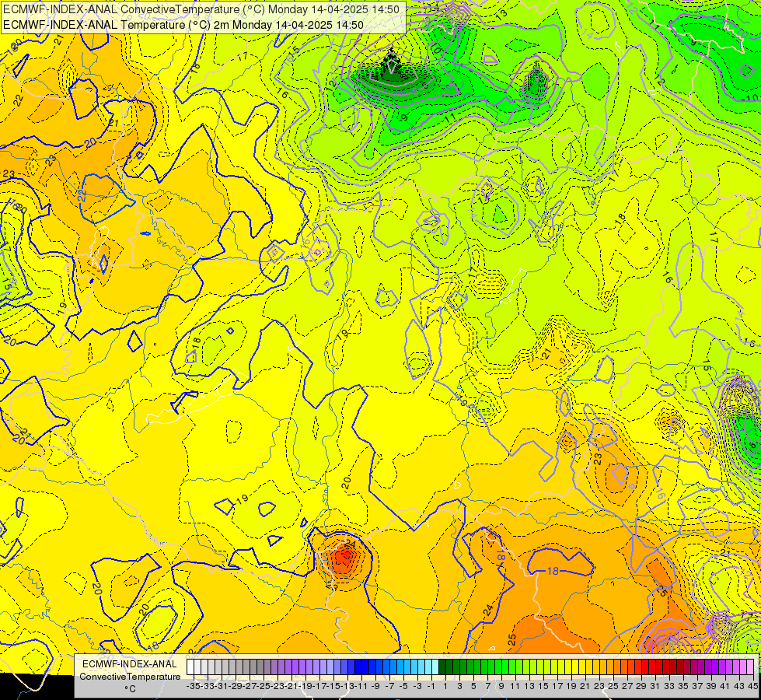This screenshot has width=761, height=700.
Task: Click the -7 legend value
Action: click(389, 686)
